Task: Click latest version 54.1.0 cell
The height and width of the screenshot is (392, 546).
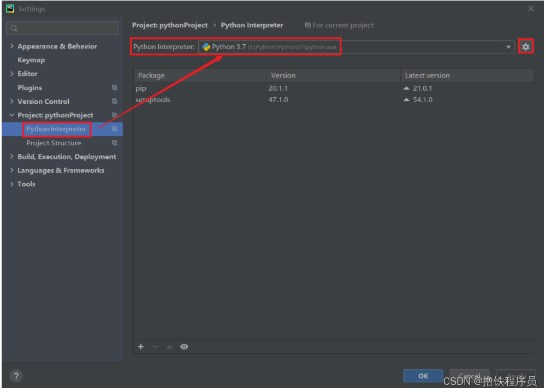Action: point(423,99)
